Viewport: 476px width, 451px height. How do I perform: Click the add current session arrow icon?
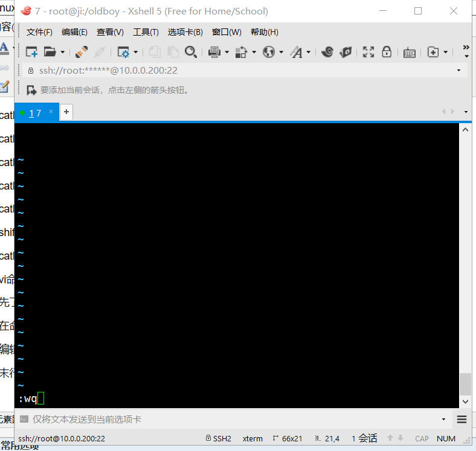click(31, 90)
